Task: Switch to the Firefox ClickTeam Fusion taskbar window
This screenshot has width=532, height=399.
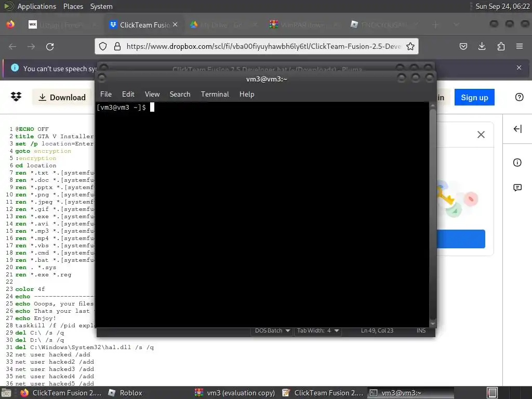Action: point(61,393)
